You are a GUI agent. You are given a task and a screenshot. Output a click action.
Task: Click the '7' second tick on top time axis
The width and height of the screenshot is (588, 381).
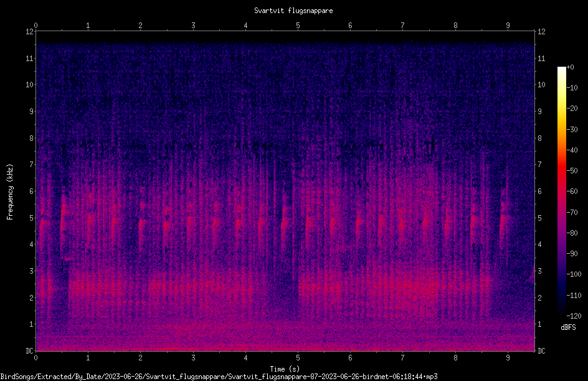point(403,26)
